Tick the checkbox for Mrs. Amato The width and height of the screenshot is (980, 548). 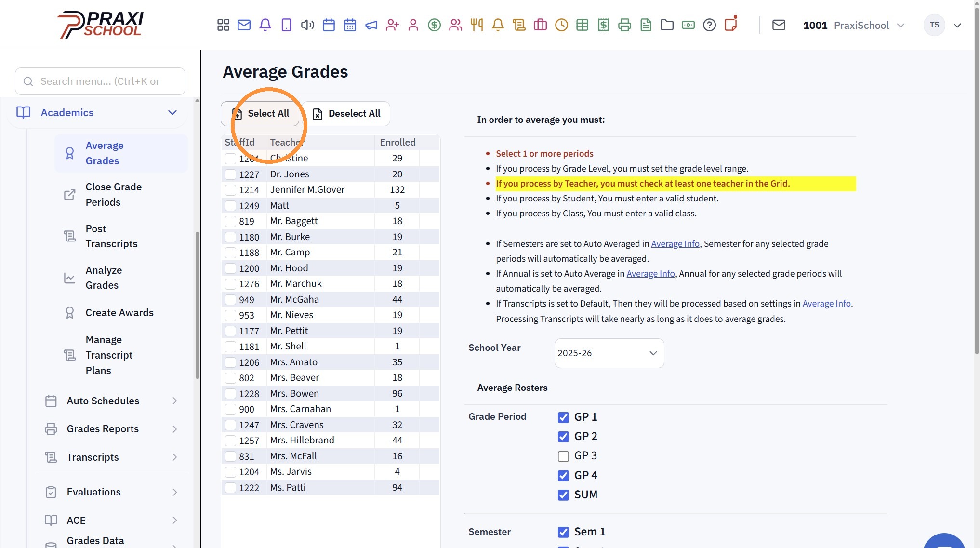(x=231, y=362)
